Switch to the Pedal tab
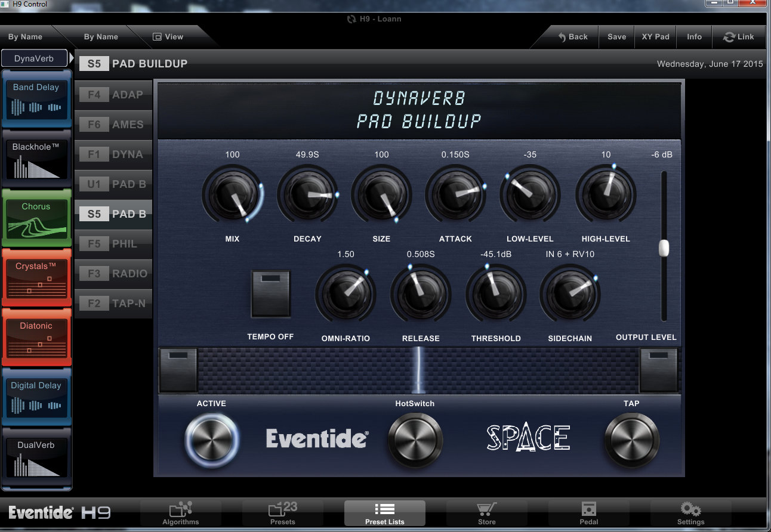 [x=589, y=513]
